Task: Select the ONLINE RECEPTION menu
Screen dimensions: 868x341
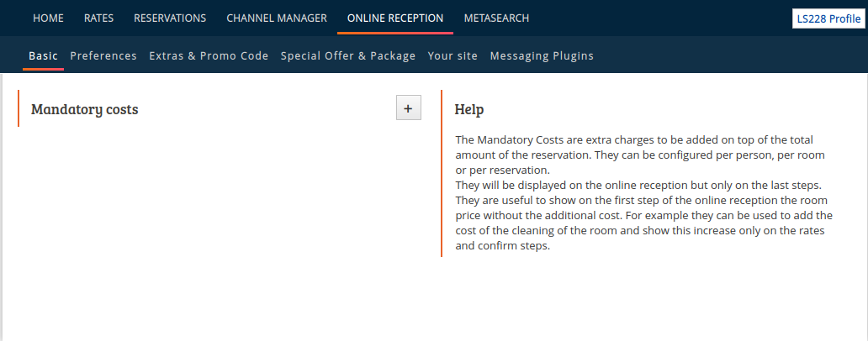Action: [395, 18]
